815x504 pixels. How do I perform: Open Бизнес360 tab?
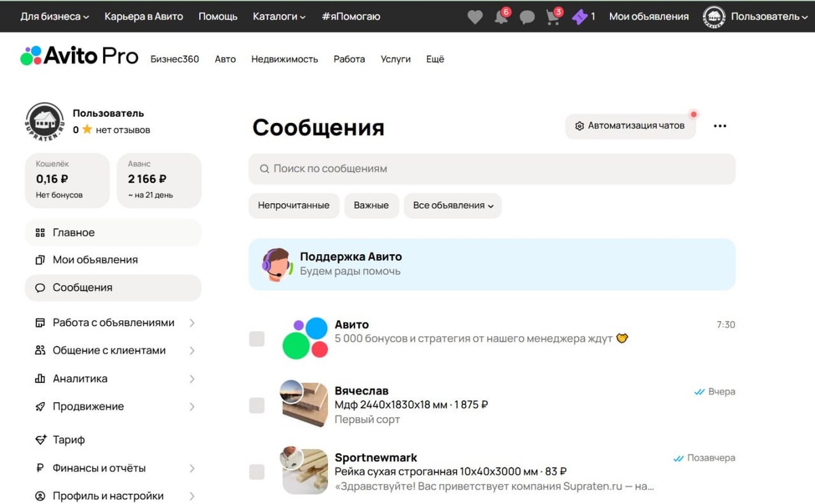(x=175, y=59)
